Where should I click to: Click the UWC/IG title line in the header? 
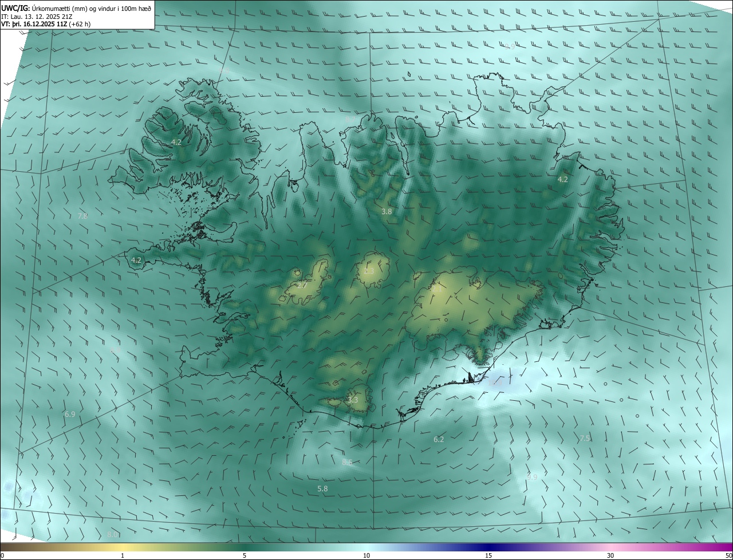click(76, 8)
